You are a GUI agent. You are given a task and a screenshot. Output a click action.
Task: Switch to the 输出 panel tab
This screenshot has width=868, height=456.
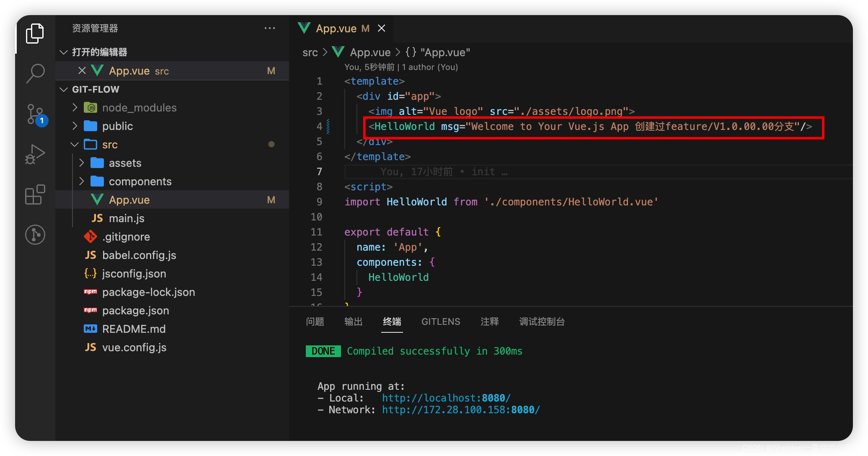coord(354,321)
